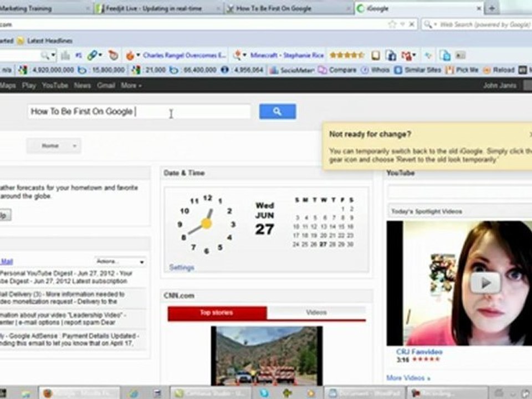Viewport: 532px width, 399px height.
Task: Click the Whois toolbar button
Action: pos(375,70)
